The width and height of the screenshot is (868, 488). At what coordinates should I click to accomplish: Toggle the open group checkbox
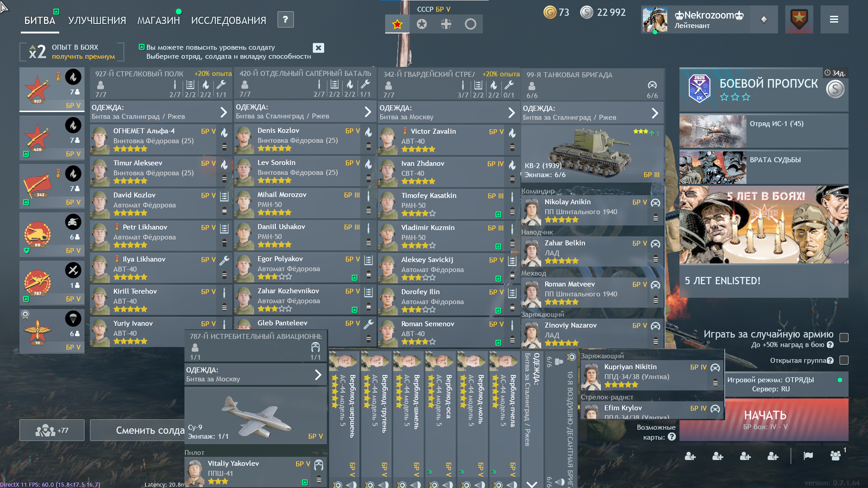(x=844, y=360)
